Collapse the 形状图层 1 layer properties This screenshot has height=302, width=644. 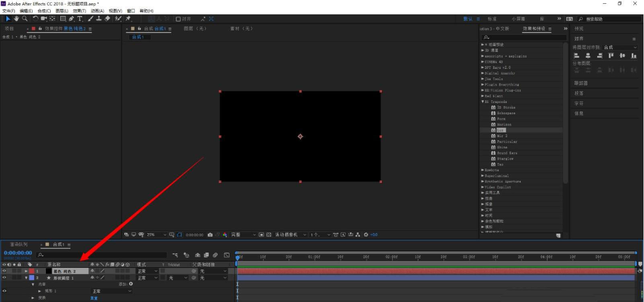click(x=26, y=278)
